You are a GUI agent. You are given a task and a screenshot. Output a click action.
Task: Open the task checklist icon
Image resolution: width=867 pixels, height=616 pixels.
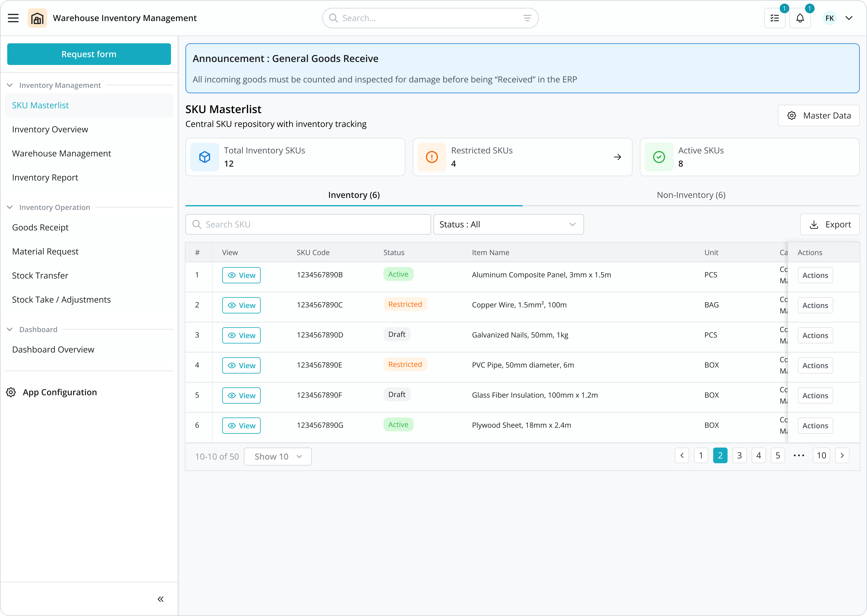tap(775, 18)
